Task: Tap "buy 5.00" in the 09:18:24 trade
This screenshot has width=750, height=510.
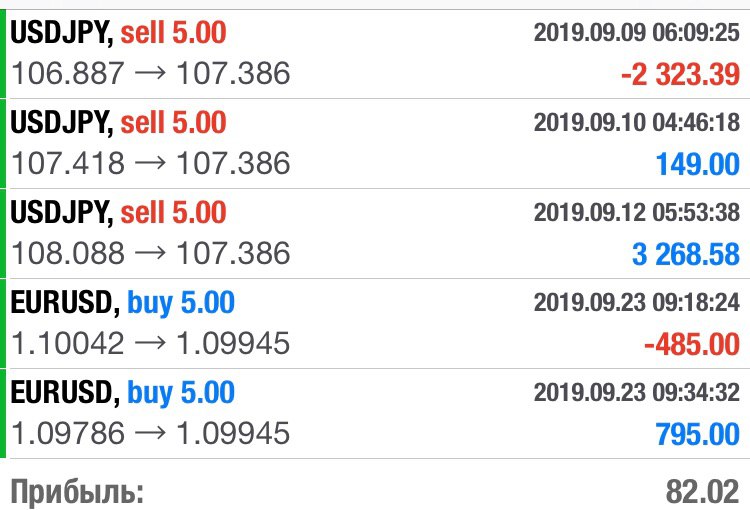Action: click(x=181, y=302)
